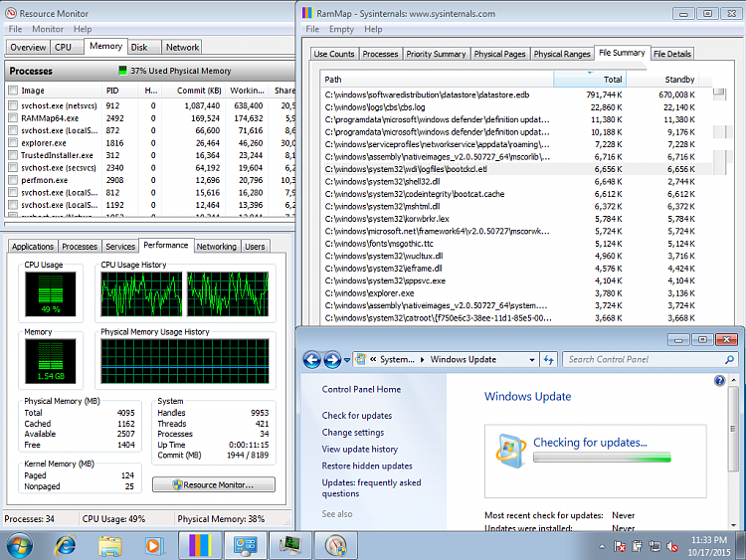Click search magnifier in Control Panel
Screen dimensions: 746x560
729,360
